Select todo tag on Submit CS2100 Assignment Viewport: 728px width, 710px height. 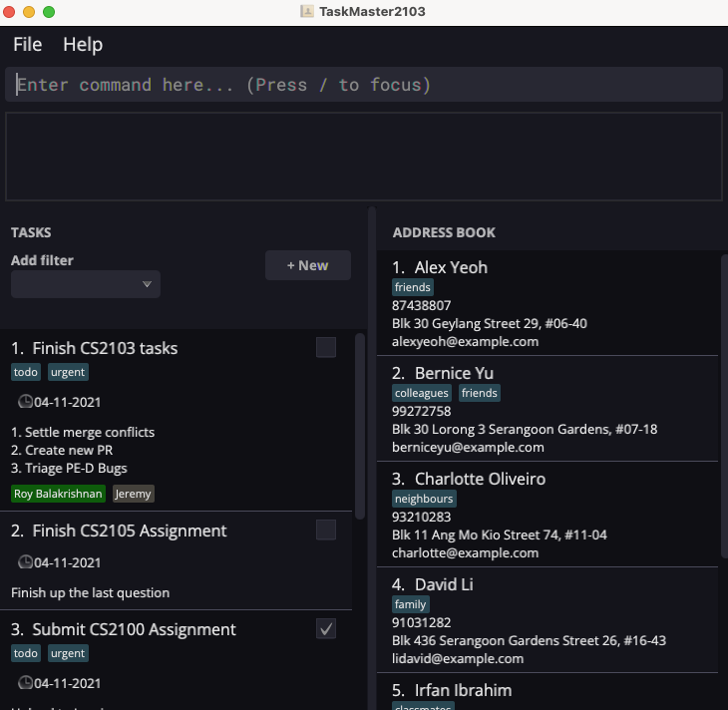click(26, 653)
